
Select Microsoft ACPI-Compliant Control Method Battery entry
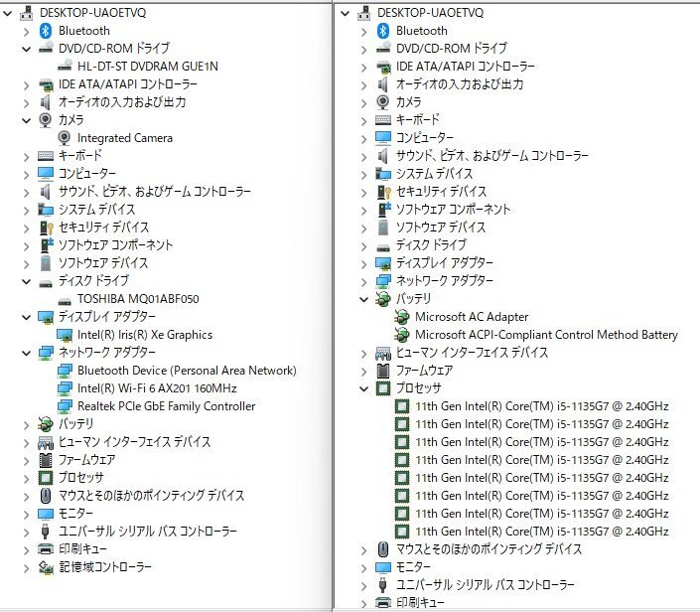546,335
